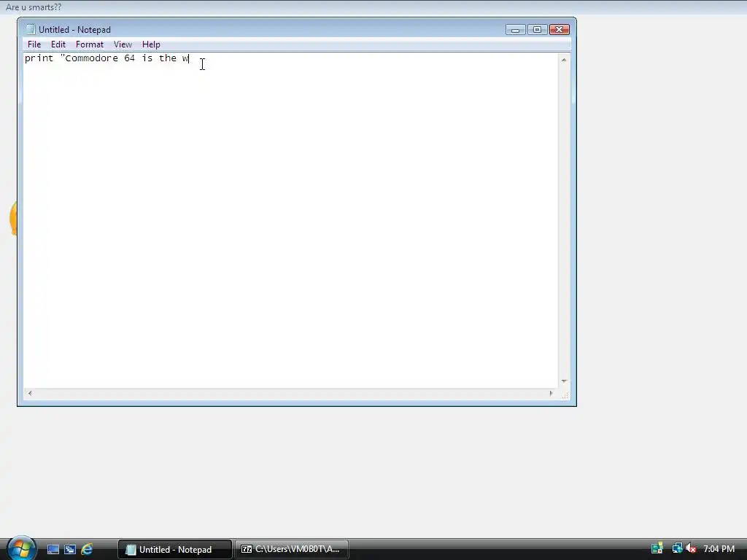
Task: Click the muted volume tray icon
Action: click(692, 548)
